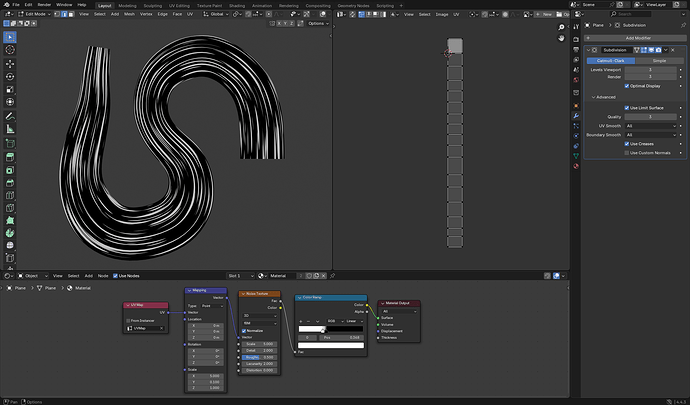Select the Transform tool

coord(10,102)
